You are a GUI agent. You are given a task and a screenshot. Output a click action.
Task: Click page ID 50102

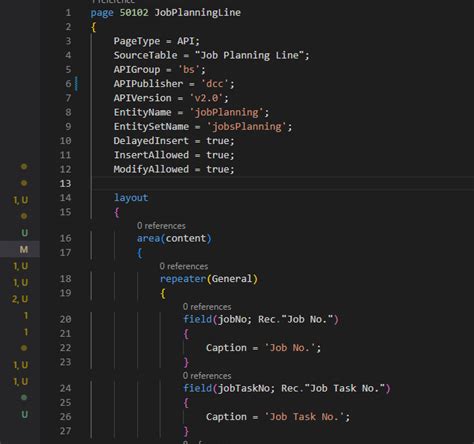(x=134, y=12)
